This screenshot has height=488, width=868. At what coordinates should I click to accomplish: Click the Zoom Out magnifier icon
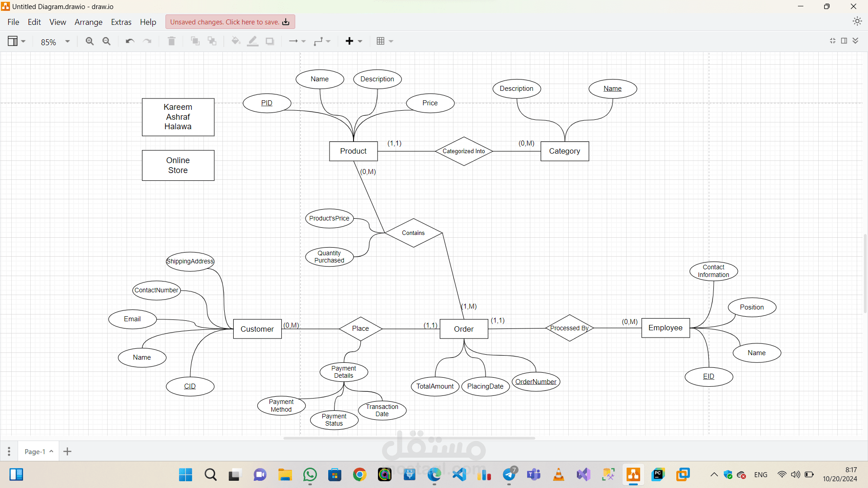pos(106,41)
